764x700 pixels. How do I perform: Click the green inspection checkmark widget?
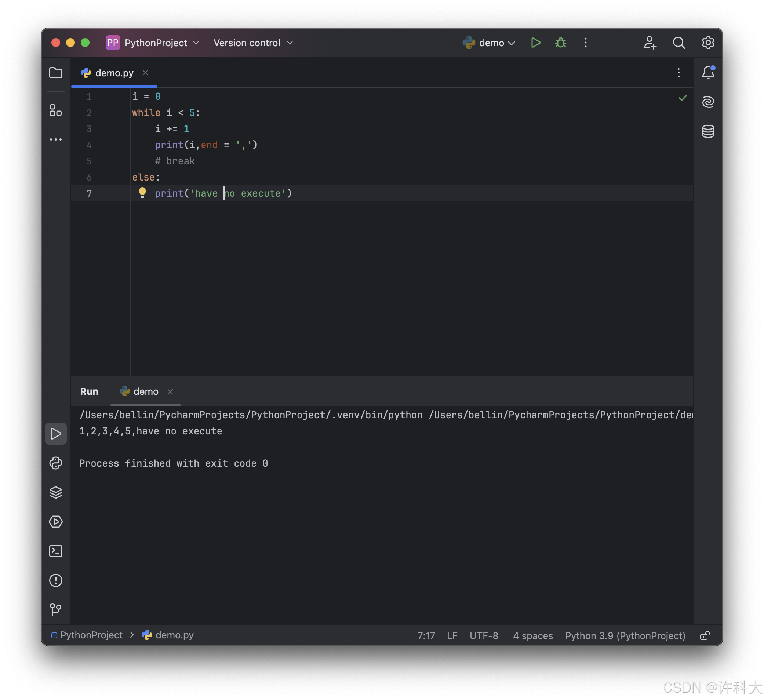[x=683, y=98]
